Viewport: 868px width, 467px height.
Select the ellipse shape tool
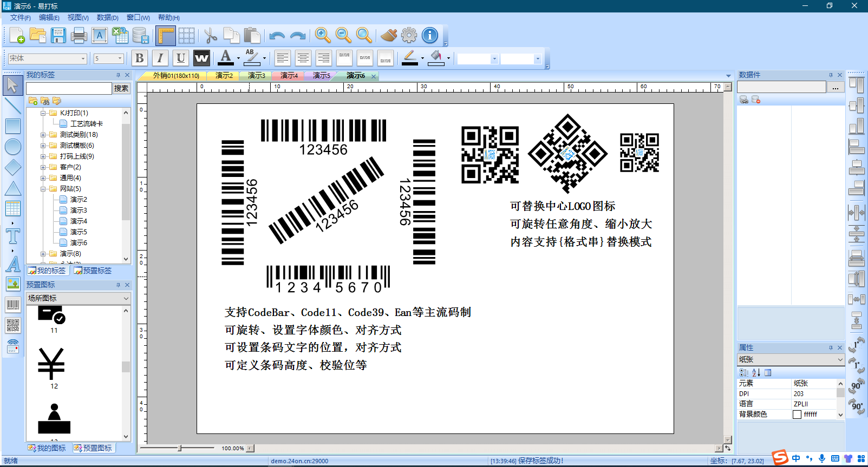coord(12,147)
